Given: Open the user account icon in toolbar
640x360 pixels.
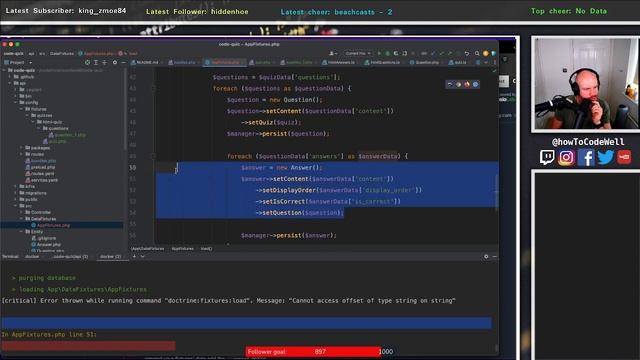Looking at the screenshot, I should coord(333,53).
